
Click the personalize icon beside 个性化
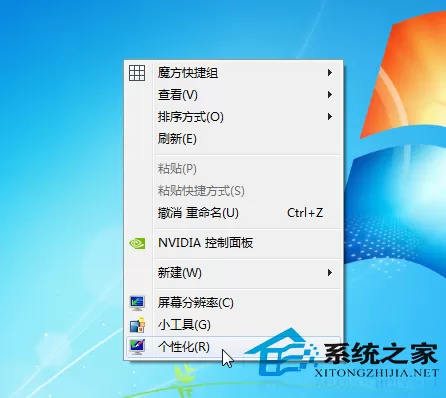point(137,347)
